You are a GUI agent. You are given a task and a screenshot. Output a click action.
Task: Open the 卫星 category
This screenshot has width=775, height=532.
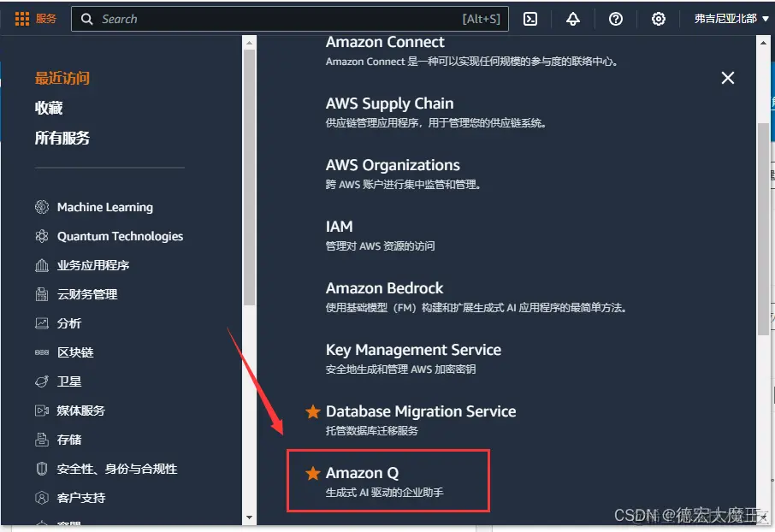point(69,381)
